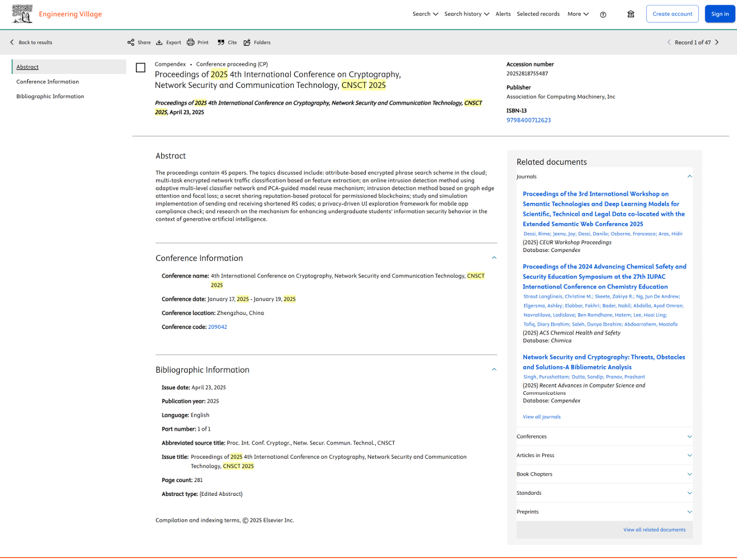The height and width of the screenshot is (560, 737).
Task: Click Abstract section heading
Action: pyautogui.click(x=171, y=156)
